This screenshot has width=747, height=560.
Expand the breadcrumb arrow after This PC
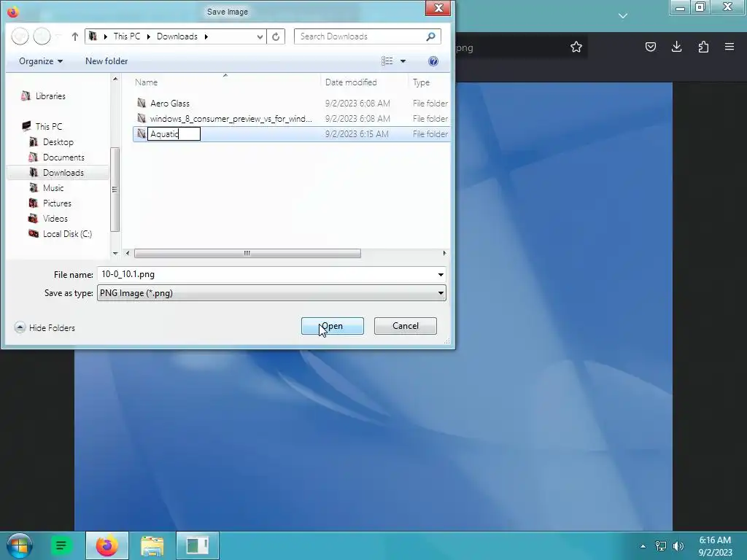point(149,36)
